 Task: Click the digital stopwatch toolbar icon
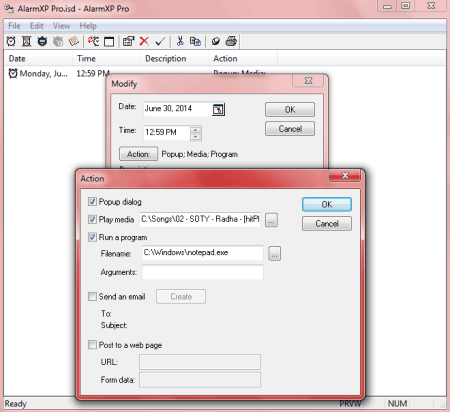click(42, 41)
